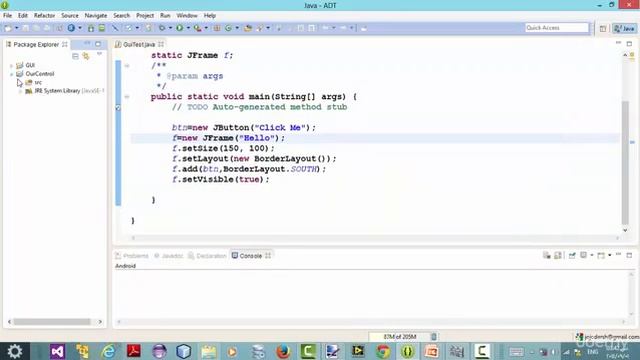The image size is (640, 360).
Task: Click the blue circular toolbar icon
Action: [x=71, y=28]
